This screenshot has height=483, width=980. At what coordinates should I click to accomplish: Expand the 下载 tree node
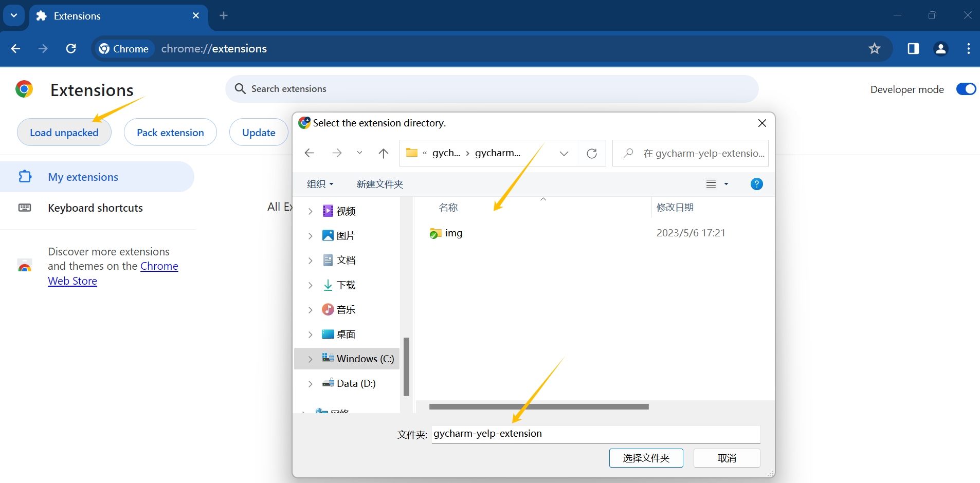310,285
